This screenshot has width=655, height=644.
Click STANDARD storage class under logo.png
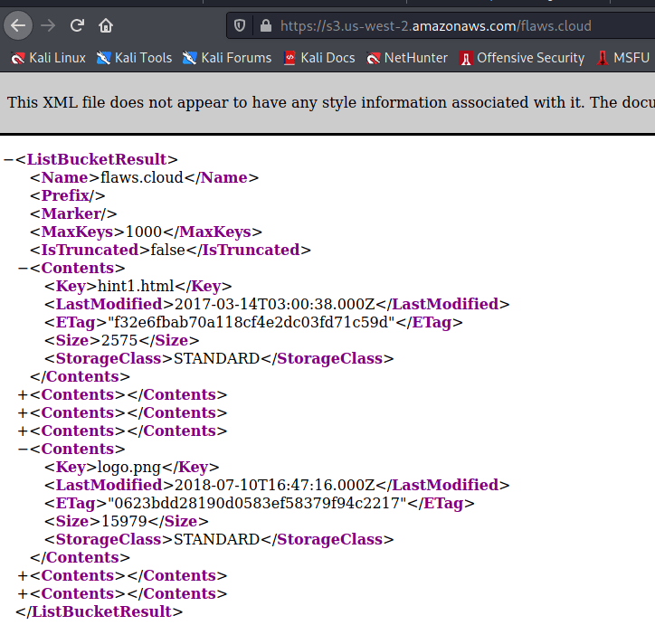(217, 539)
